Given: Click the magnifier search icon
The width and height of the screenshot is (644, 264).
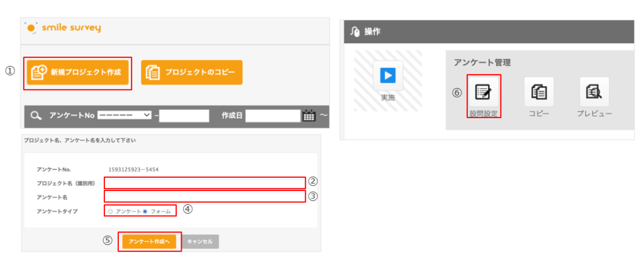Looking at the screenshot, I should point(36,116).
